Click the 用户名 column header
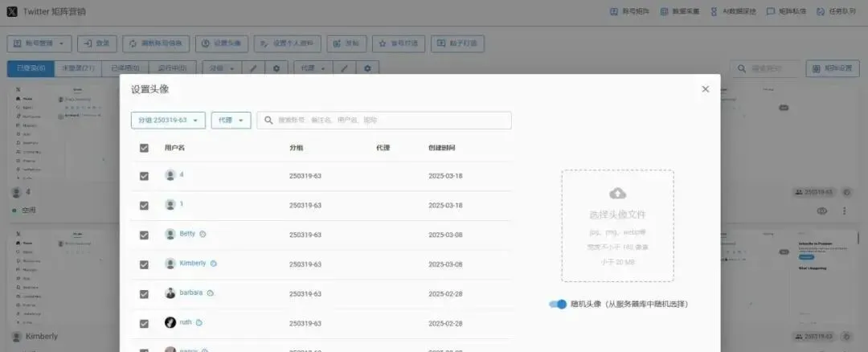Screen dimensions: 868x352 (x=174, y=148)
